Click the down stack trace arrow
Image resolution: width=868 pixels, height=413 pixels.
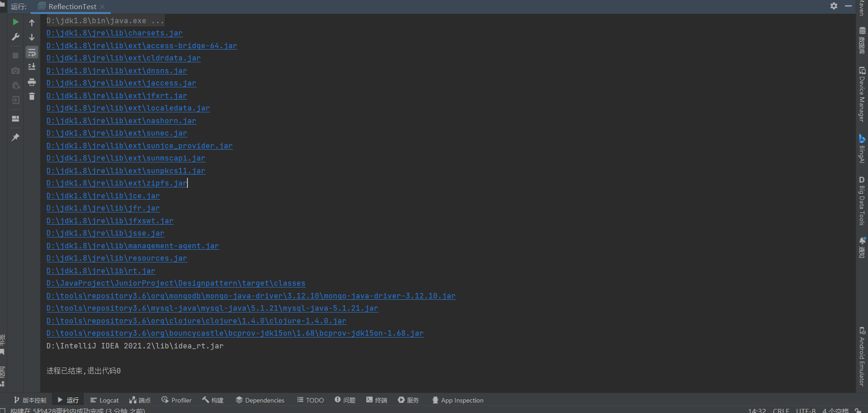point(32,37)
